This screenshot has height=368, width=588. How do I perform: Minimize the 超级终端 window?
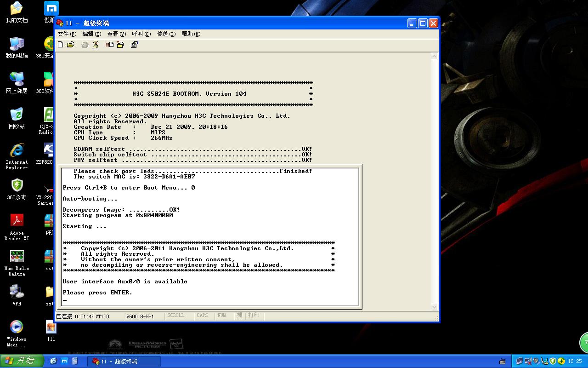[412, 23]
